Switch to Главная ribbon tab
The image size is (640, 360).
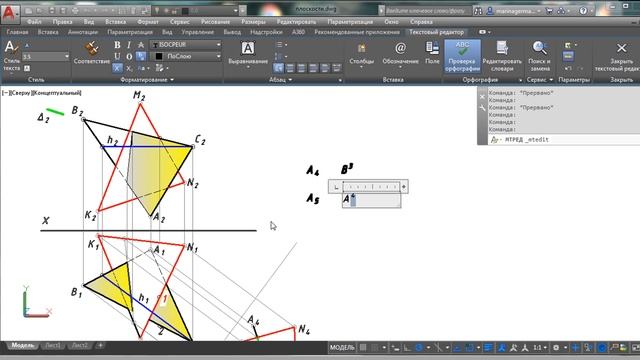[18, 32]
